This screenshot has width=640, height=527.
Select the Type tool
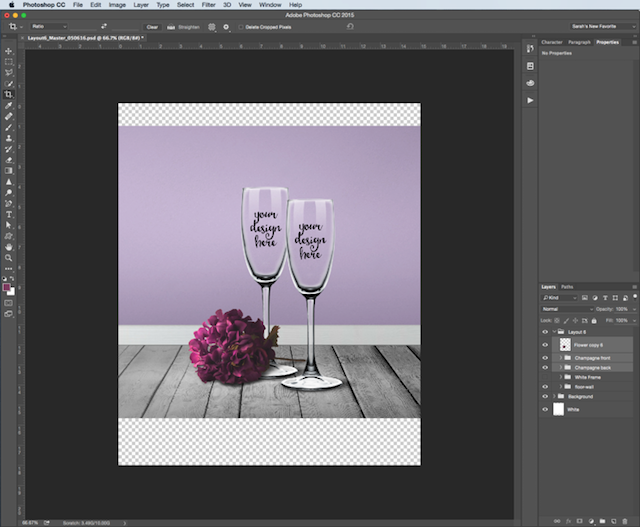[x=8, y=214]
